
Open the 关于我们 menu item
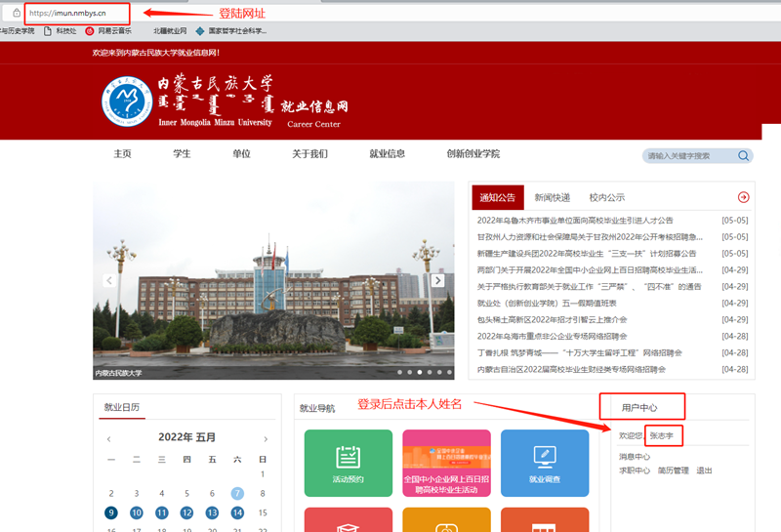309,154
